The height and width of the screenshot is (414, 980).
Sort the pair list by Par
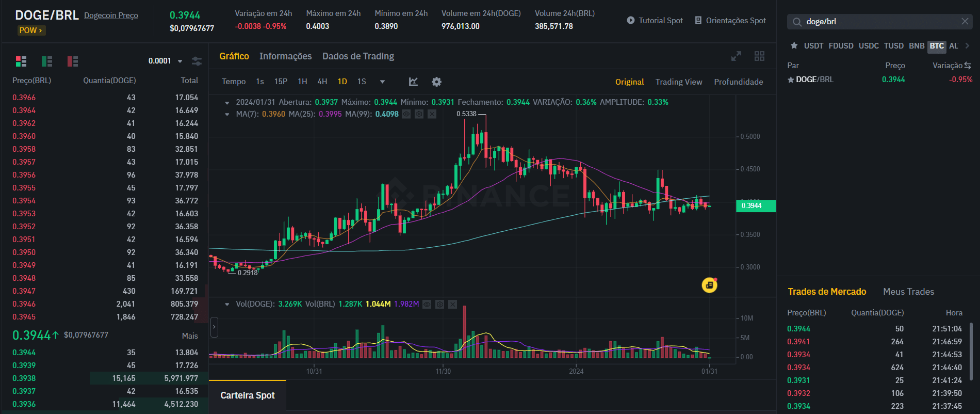point(793,66)
